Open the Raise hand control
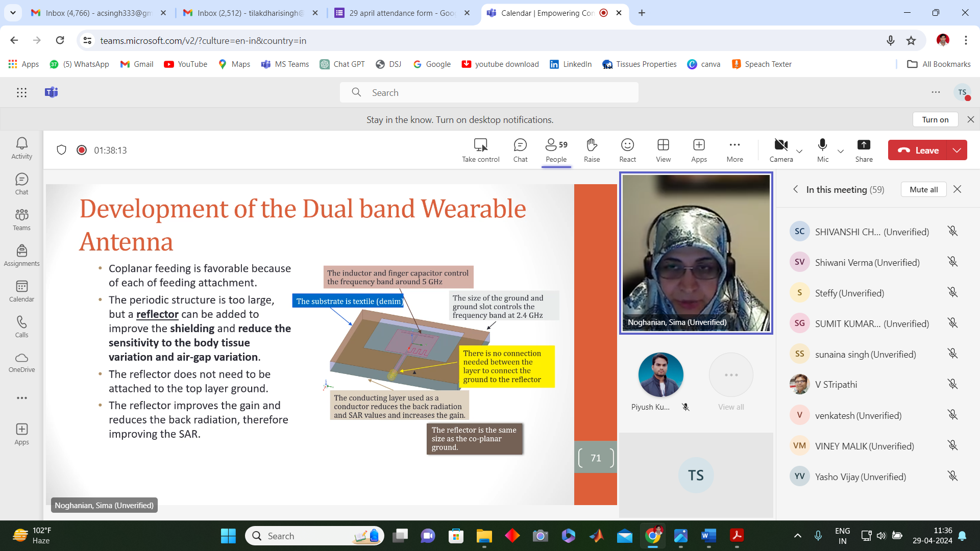Image resolution: width=980 pixels, height=551 pixels. point(592,150)
